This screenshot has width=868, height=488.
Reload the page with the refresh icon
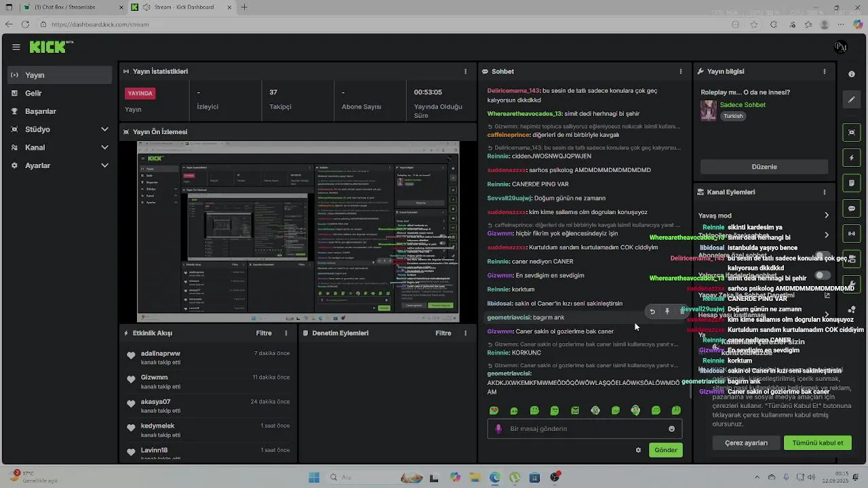tap(25, 24)
